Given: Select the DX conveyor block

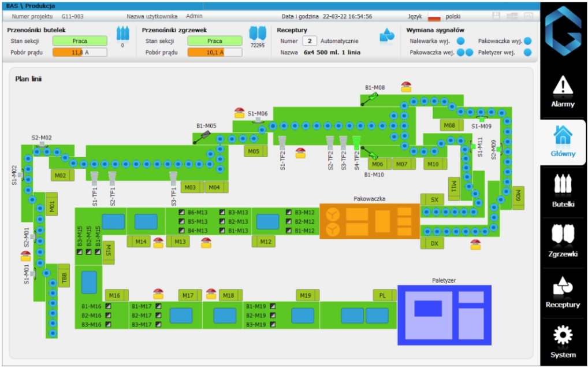Looking at the screenshot, I should [x=432, y=243].
